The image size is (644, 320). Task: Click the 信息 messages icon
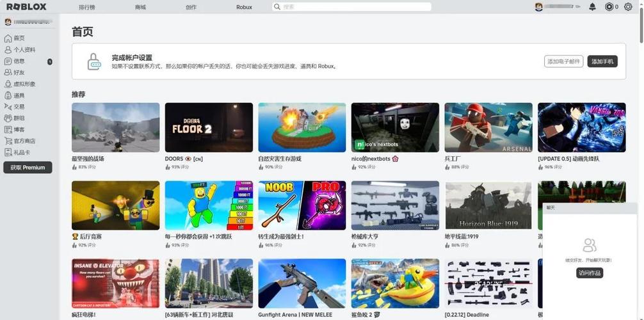(8, 61)
